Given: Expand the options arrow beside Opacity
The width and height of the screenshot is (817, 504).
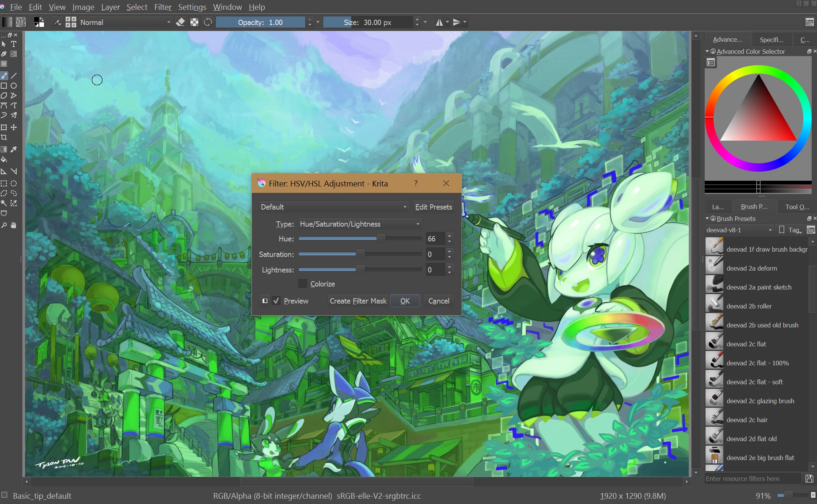Looking at the screenshot, I should coord(318,22).
